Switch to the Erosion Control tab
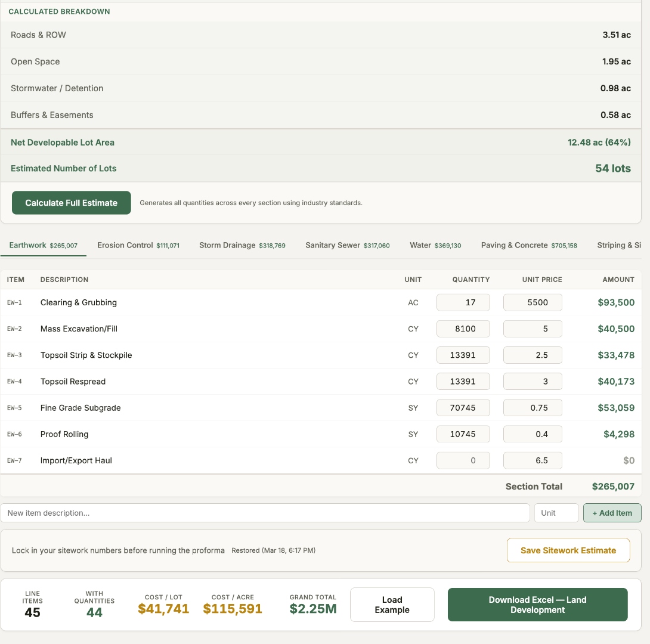 click(138, 244)
